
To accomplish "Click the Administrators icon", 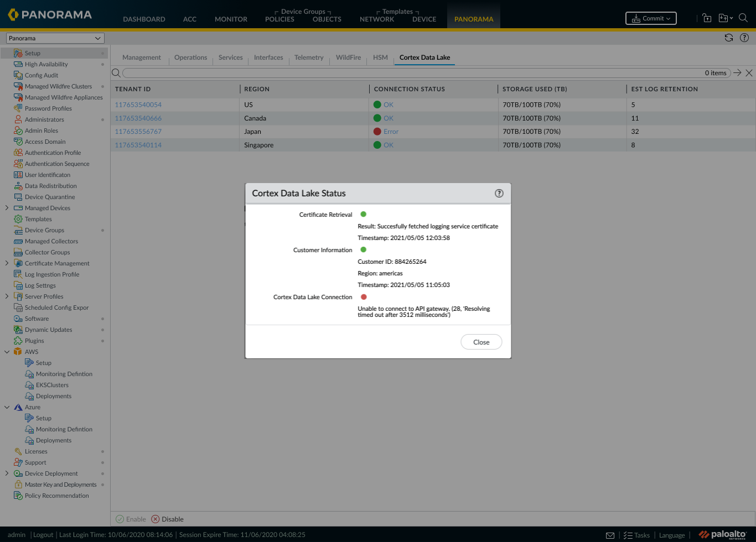I will (18, 119).
